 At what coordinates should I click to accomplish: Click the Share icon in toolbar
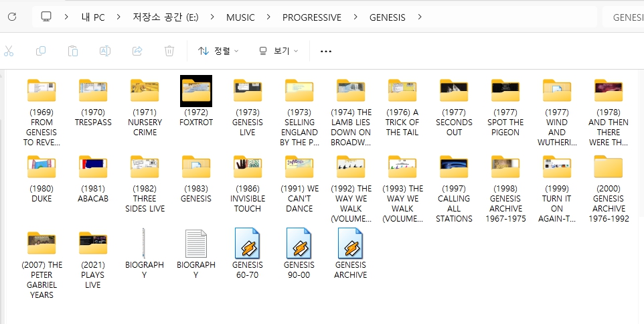click(x=137, y=51)
